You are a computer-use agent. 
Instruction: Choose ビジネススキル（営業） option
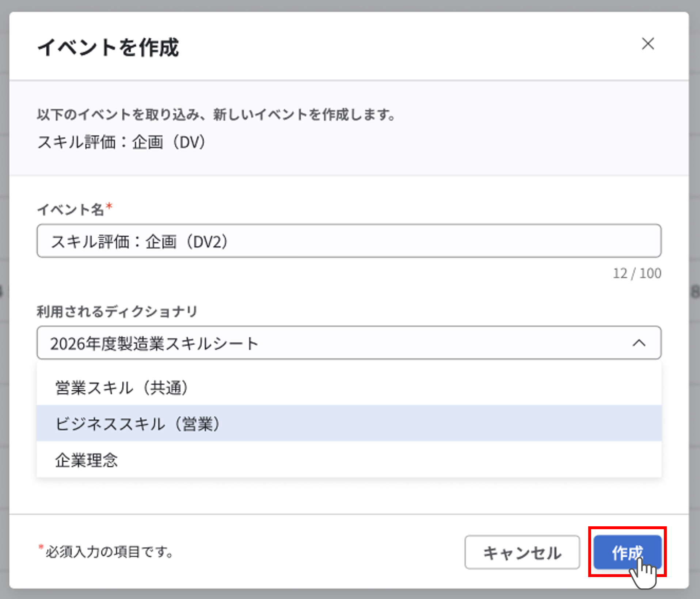[138, 424]
